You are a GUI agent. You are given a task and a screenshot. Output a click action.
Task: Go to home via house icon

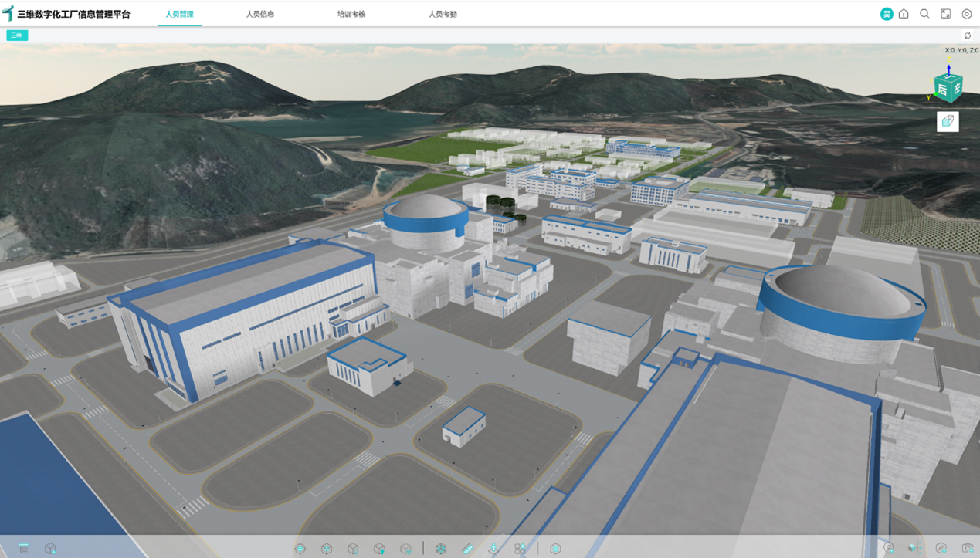[x=904, y=14]
